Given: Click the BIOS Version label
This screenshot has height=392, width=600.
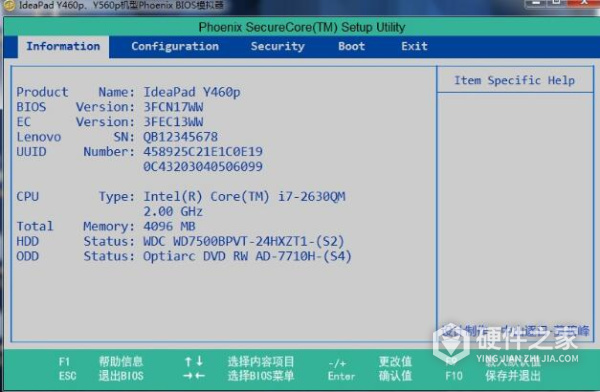Looking at the screenshot, I should click(x=75, y=107).
